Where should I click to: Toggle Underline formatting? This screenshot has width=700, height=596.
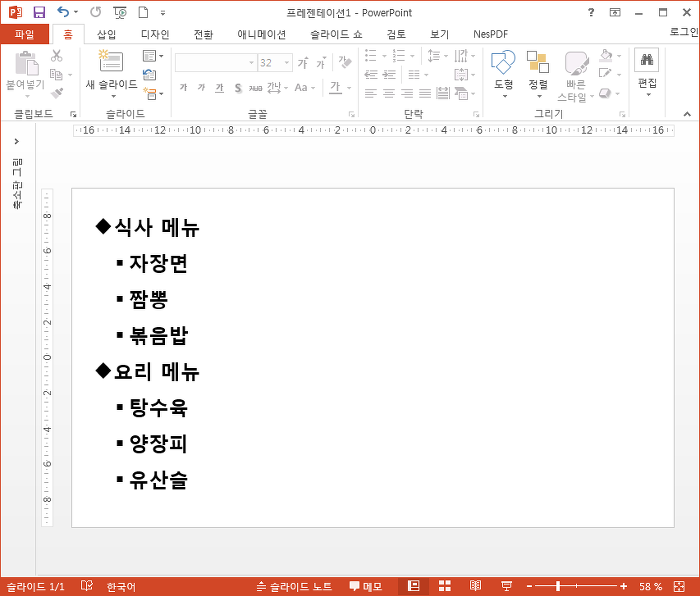[x=219, y=88]
